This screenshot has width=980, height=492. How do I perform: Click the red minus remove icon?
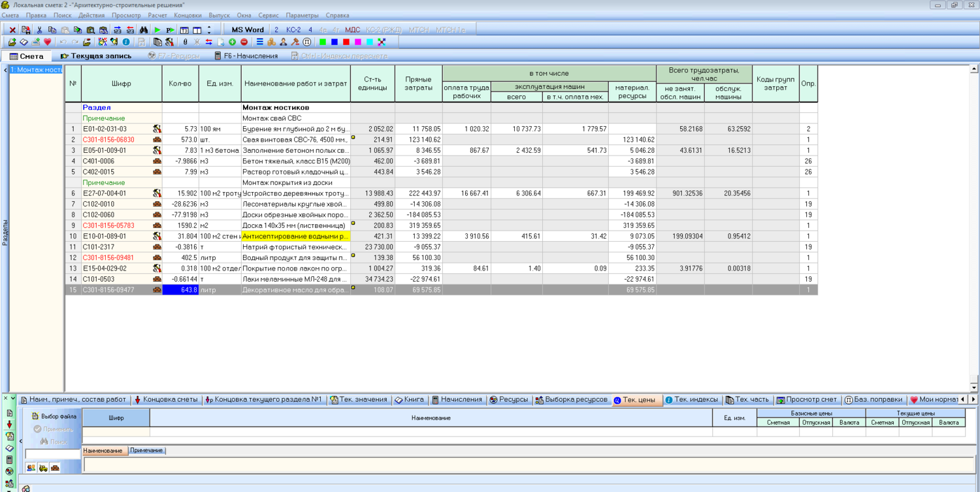pyautogui.click(x=244, y=42)
